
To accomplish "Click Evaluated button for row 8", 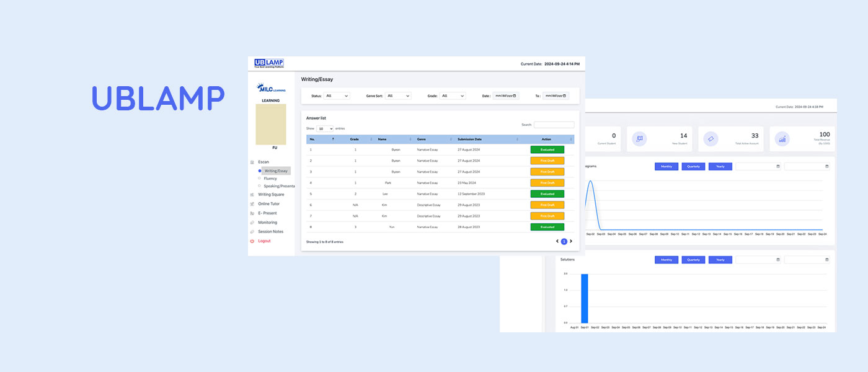I will pyautogui.click(x=547, y=227).
